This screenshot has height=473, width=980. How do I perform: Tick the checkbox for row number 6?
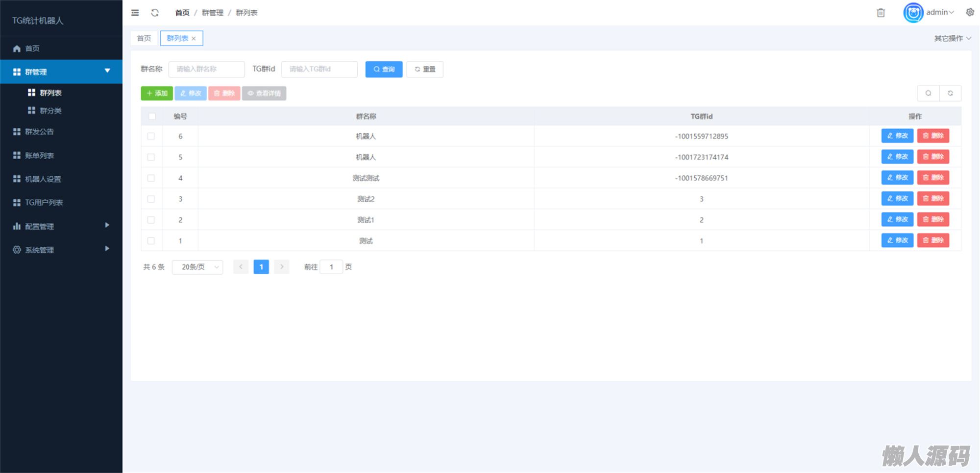[x=151, y=136]
